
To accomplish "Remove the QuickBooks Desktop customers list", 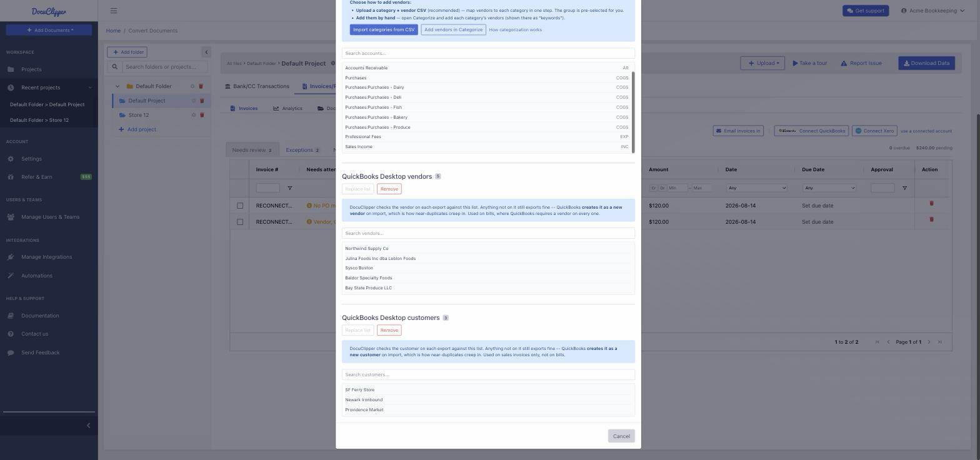I will point(389,330).
